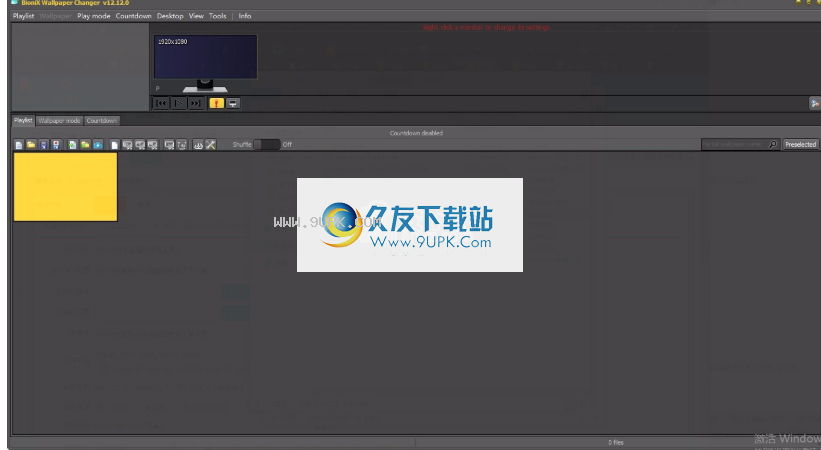The height and width of the screenshot is (450, 821).
Task: Click the magnifier search icon in filter box
Action: click(x=772, y=144)
